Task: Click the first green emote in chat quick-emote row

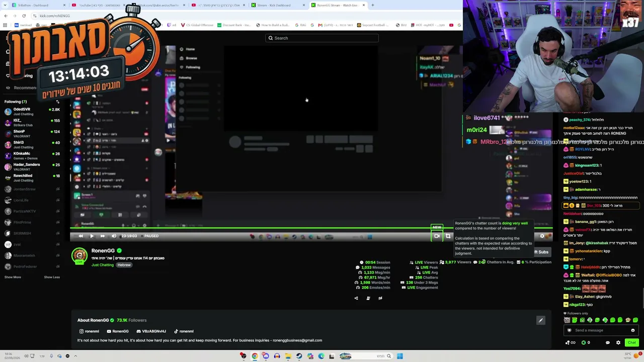Action: [x=575, y=320]
